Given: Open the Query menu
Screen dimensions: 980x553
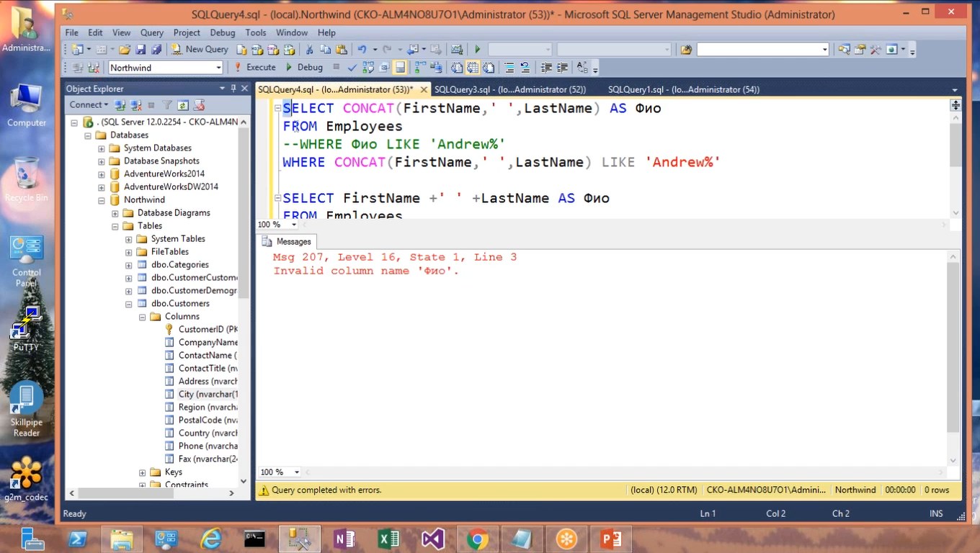Looking at the screenshot, I should pos(151,32).
